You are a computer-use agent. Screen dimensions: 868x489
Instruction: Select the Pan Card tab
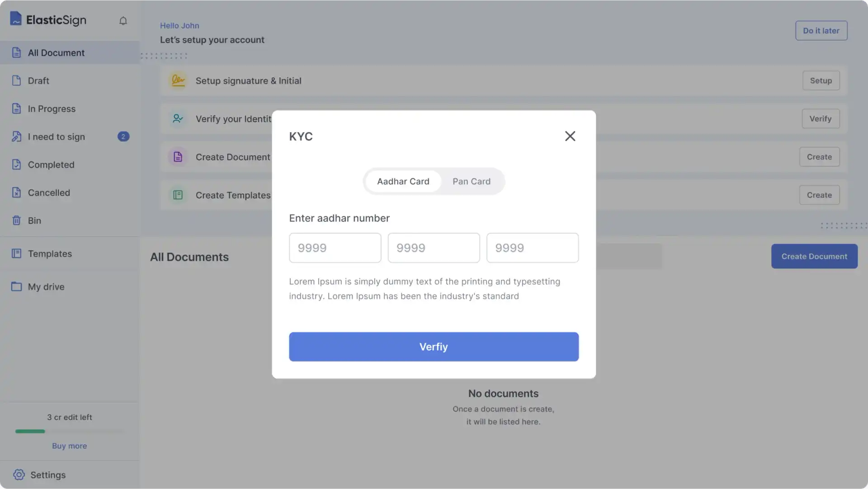coord(472,180)
